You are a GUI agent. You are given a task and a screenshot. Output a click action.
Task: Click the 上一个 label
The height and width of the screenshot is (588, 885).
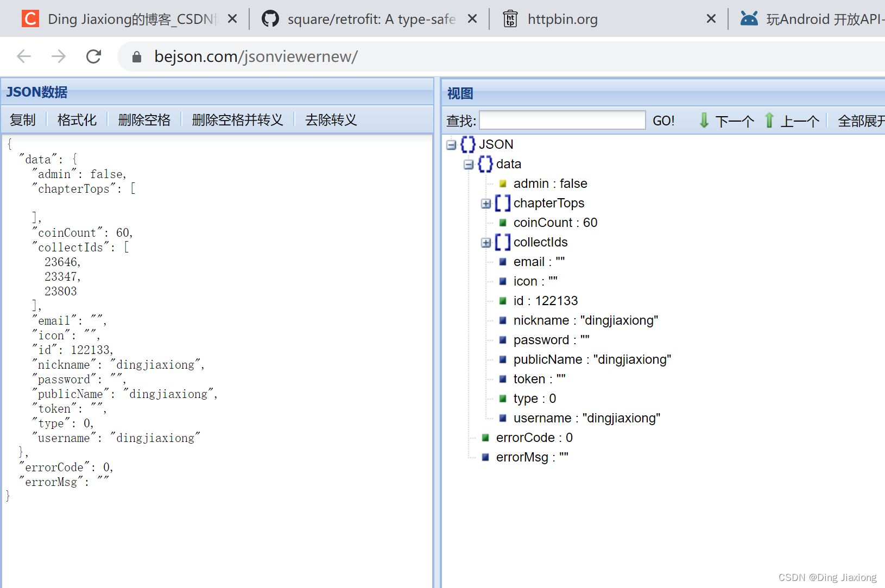[800, 121]
